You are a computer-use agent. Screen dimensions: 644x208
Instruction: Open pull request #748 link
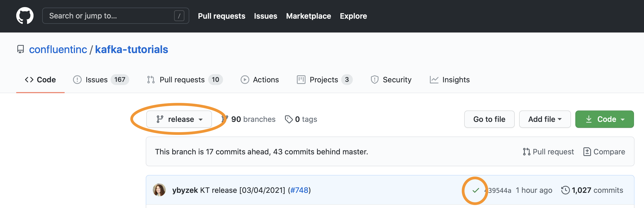pos(299,190)
